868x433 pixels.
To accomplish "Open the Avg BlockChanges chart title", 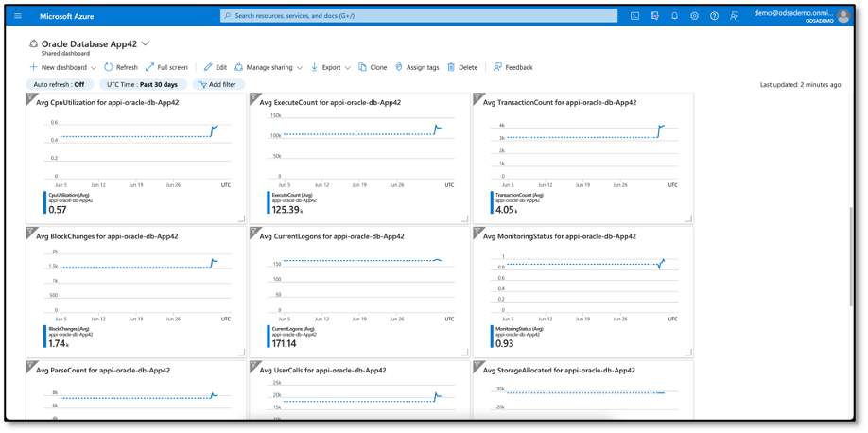I will coord(107,236).
